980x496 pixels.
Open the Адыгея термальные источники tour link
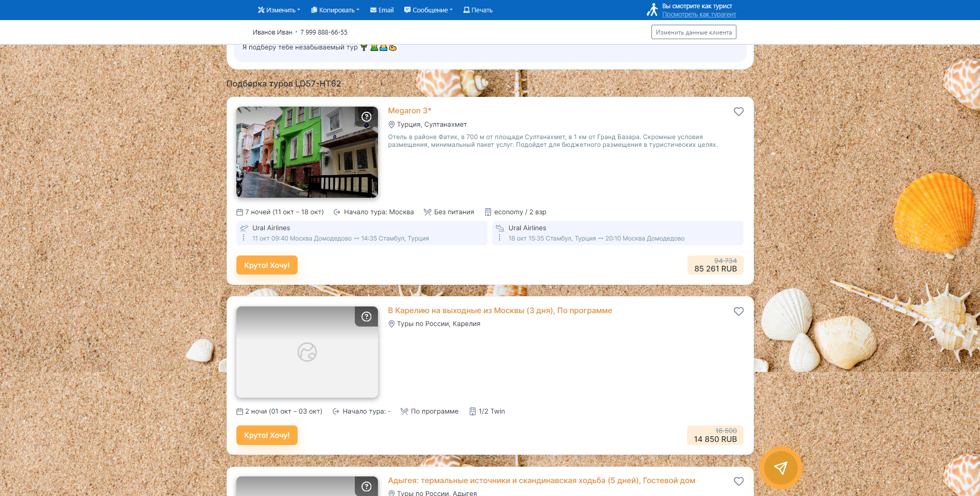click(x=541, y=481)
